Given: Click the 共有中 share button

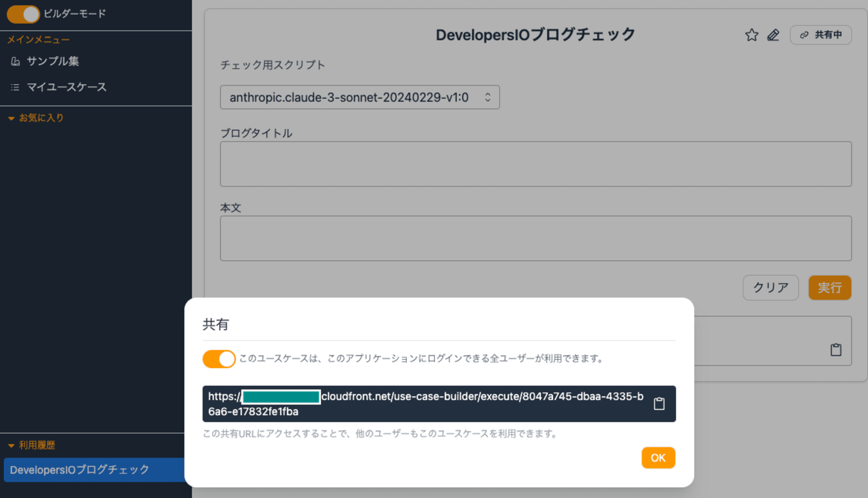Looking at the screenshot, I should tap(821, 35).
